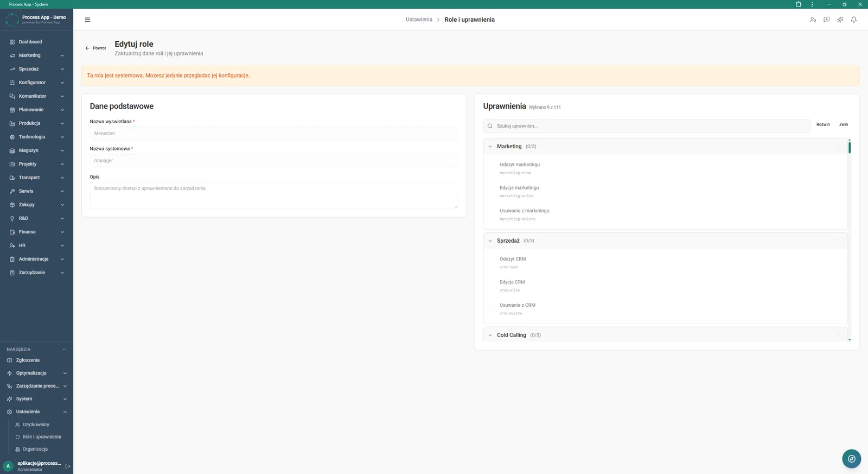Collapse the Cold Calling permissions group
This screenshot has height=474, width=868.
490,336
